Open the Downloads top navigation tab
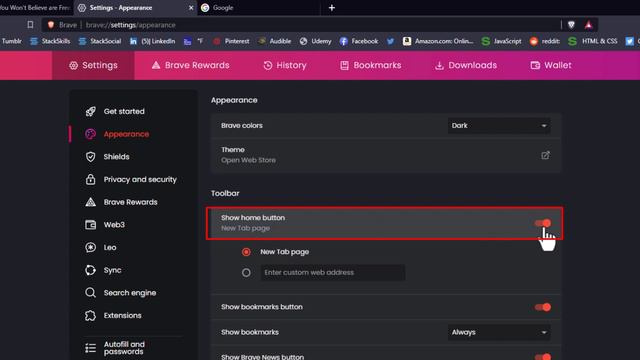This screenshot has height=360, width=640. pos(466,65)
